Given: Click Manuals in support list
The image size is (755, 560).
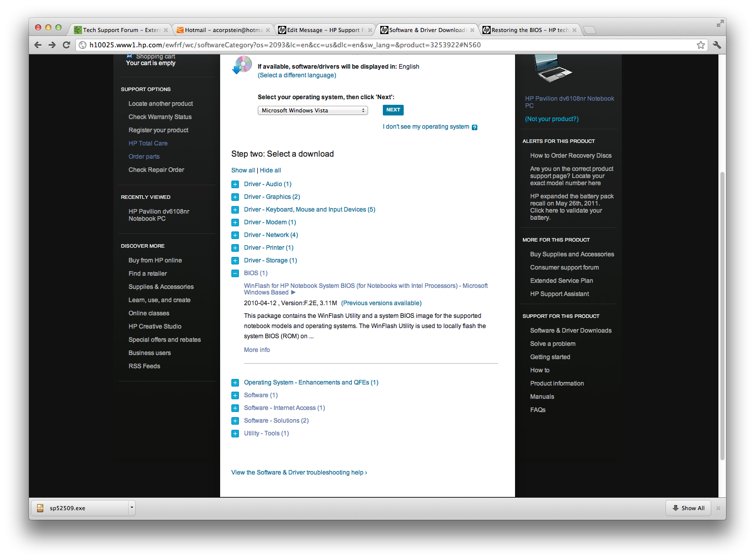Looking at the screenshot, I should [x=542, y=397].
